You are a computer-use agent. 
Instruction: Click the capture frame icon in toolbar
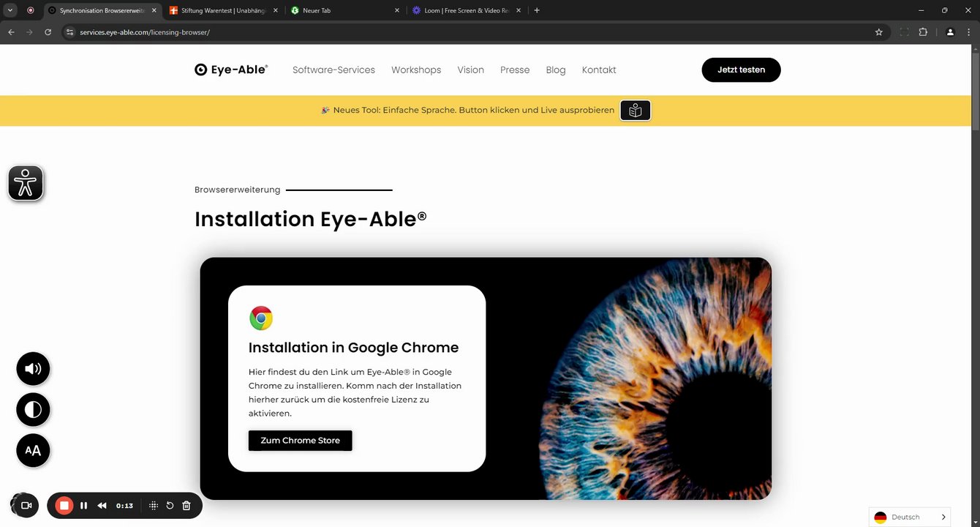click(904, 32)
